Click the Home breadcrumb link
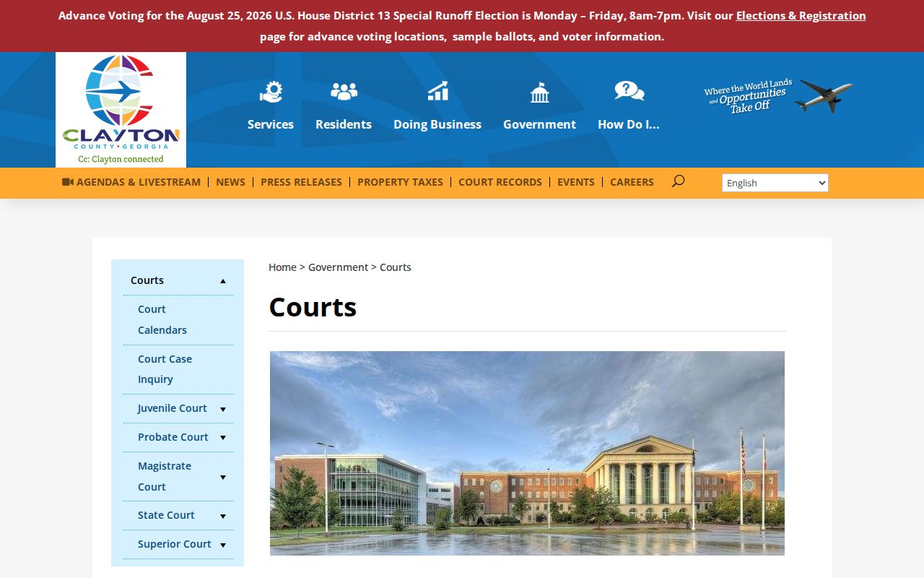 [x=282, y=267]
